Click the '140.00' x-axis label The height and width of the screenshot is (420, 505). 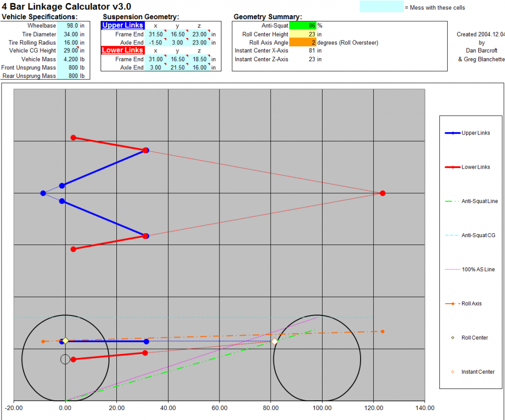tap(425, 408)
